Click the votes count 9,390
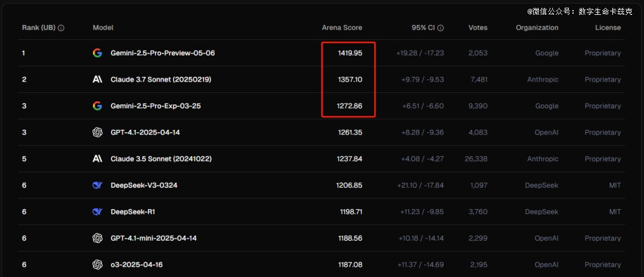644x277 pixels. tap(478, 106)
